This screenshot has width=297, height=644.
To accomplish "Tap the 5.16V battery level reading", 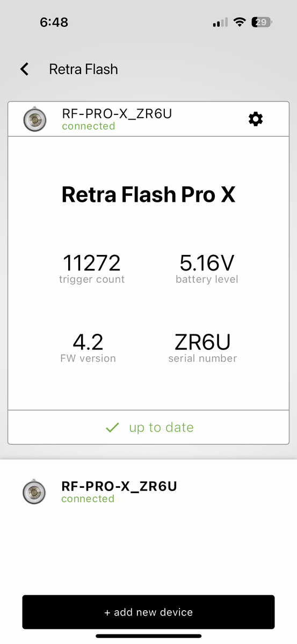I will [x=207, y=263].
